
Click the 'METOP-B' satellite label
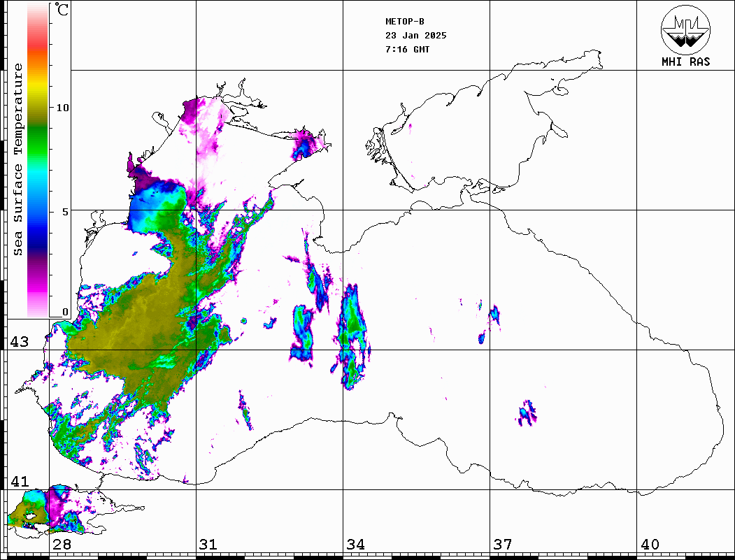[x=404, y=22]
